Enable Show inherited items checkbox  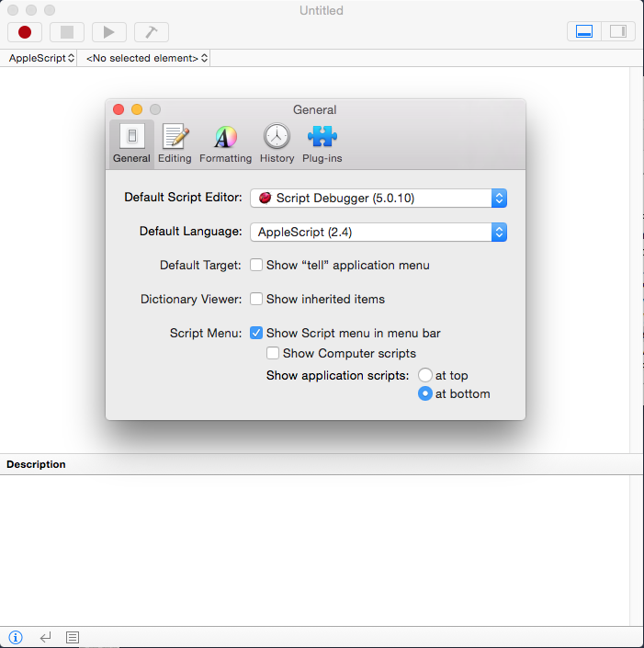click(256, 299)
